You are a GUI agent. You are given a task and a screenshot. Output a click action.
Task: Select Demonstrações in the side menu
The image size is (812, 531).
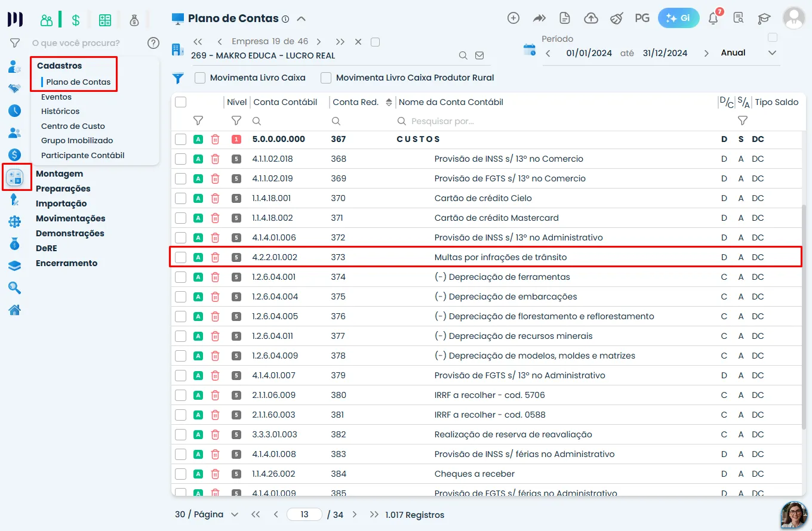[x=70, y=233]
